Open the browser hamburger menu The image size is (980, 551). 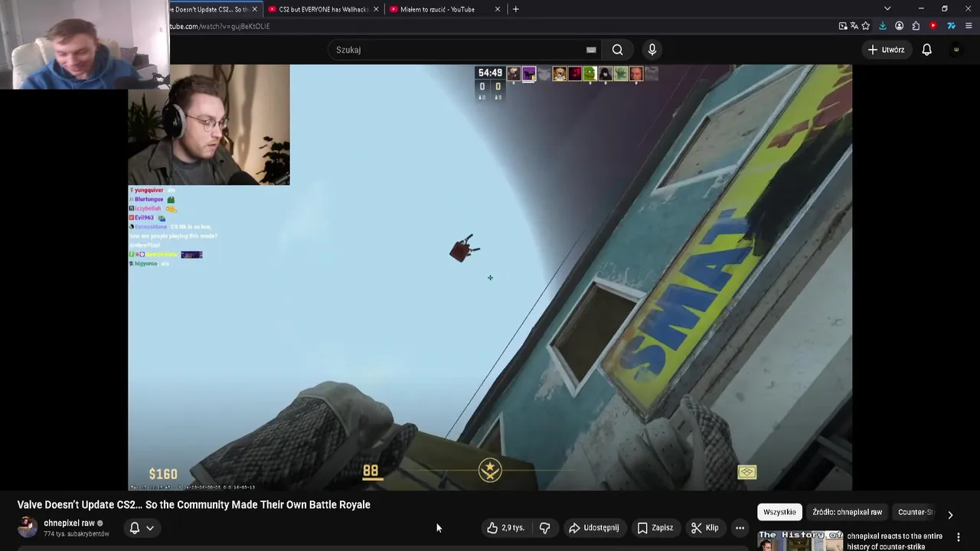[x=969, y=26]
